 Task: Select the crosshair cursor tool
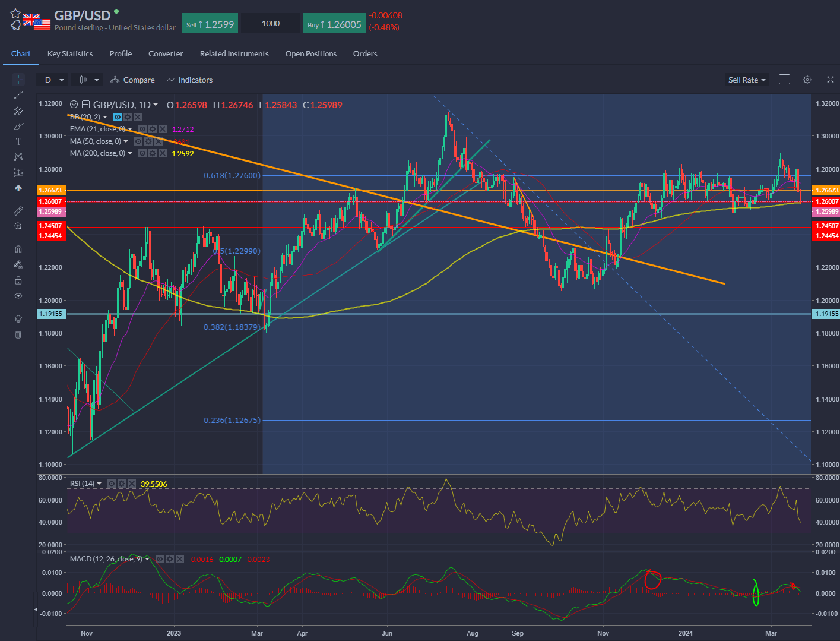click(x=18, y=80)
